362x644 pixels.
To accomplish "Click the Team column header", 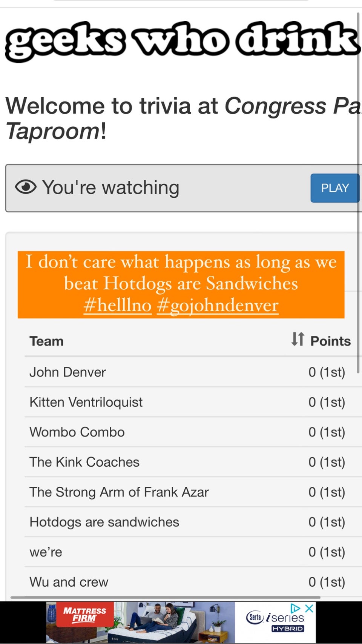I will pyautogui.click(x=46, y=341).
